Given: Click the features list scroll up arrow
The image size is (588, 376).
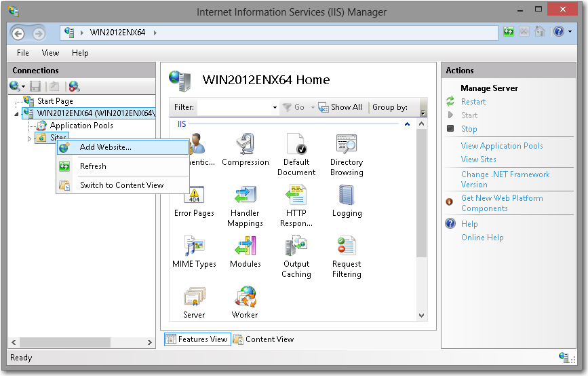Looking at the screenshot, I should pyautogui.click(x=421, y=124).
